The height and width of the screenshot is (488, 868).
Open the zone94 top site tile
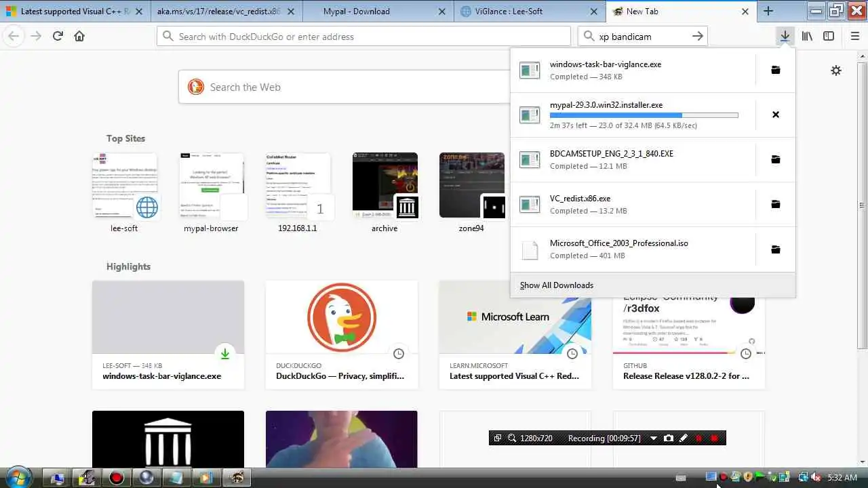pos(471,193)
